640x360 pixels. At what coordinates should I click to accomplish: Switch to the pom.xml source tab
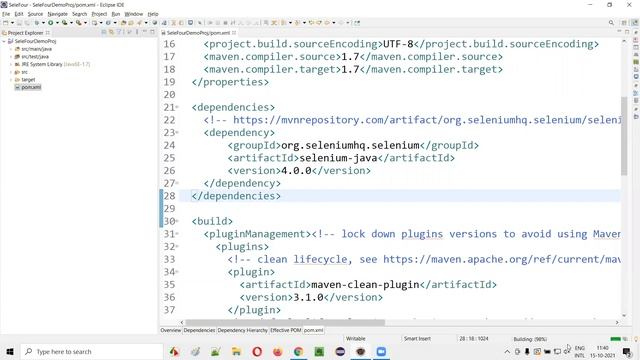click(313, 330)
